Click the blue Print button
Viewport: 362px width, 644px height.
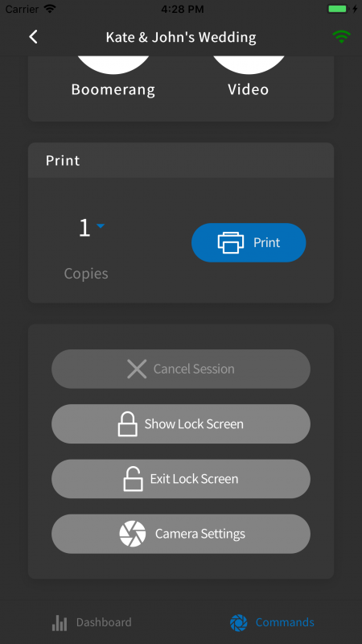pos(249,243)
